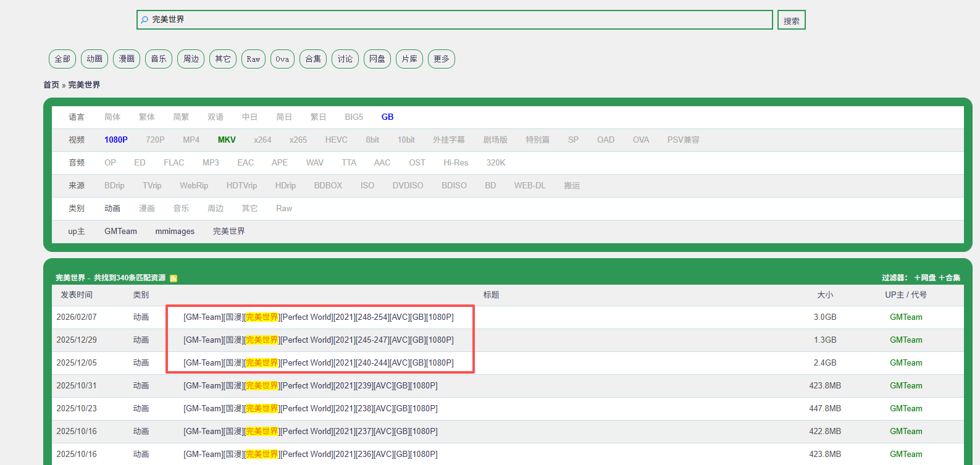The height and width of the screenshot is (465, 980).
Task: Enable the FLAC audio filter
Action: [174, 163]
